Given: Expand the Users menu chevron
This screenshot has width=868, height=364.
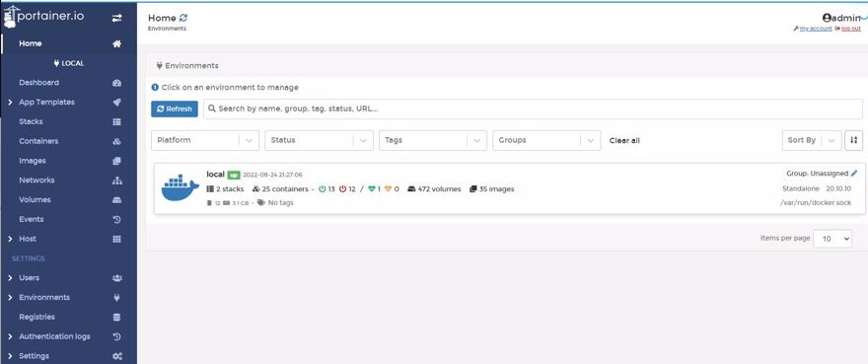Looking at the screenshot, I should click(11, 278).
